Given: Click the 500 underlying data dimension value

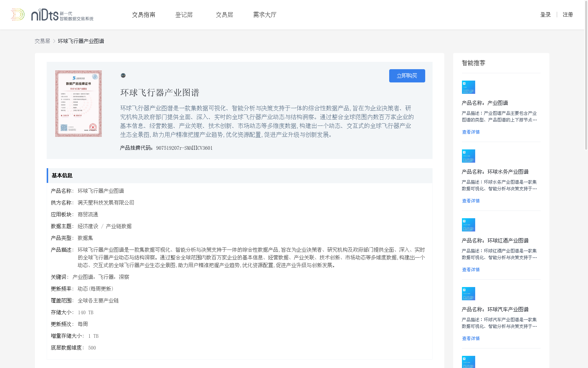Looking at the screenshot, I should 92,348.
